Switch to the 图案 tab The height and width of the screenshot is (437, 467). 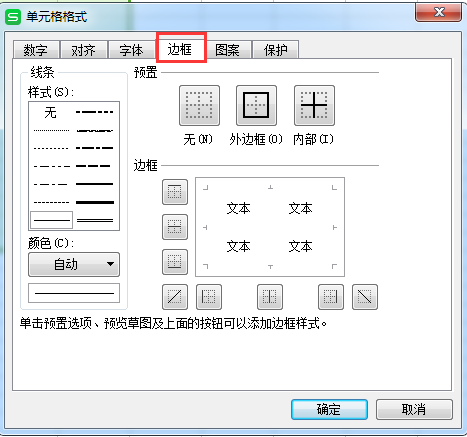pos(228,50)
